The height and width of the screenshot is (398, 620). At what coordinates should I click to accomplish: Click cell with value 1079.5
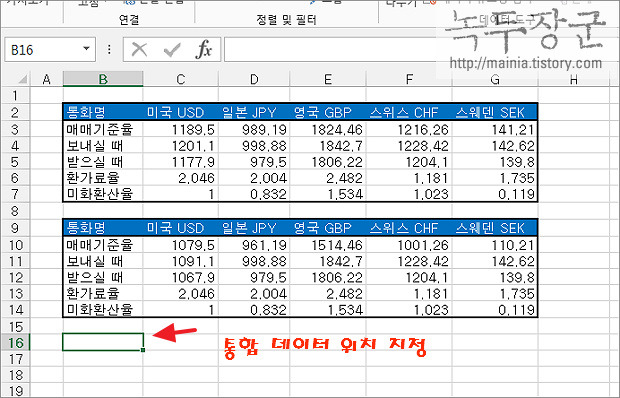tap(180, 245)
